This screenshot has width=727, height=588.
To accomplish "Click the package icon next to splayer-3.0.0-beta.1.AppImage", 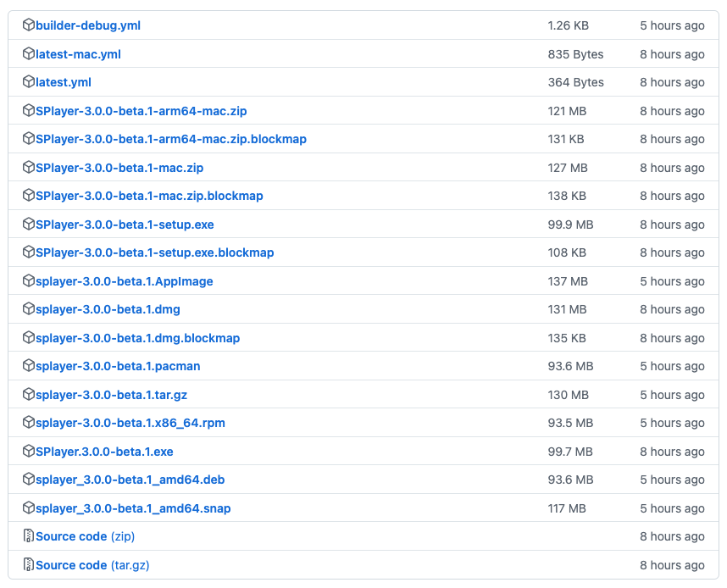I will (x=29, y=280).
